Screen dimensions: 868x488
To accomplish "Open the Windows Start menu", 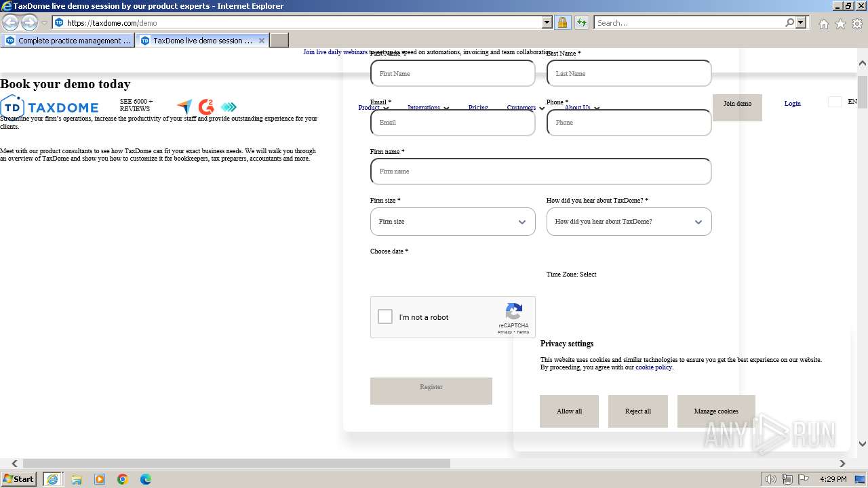I will pos(19,479).
